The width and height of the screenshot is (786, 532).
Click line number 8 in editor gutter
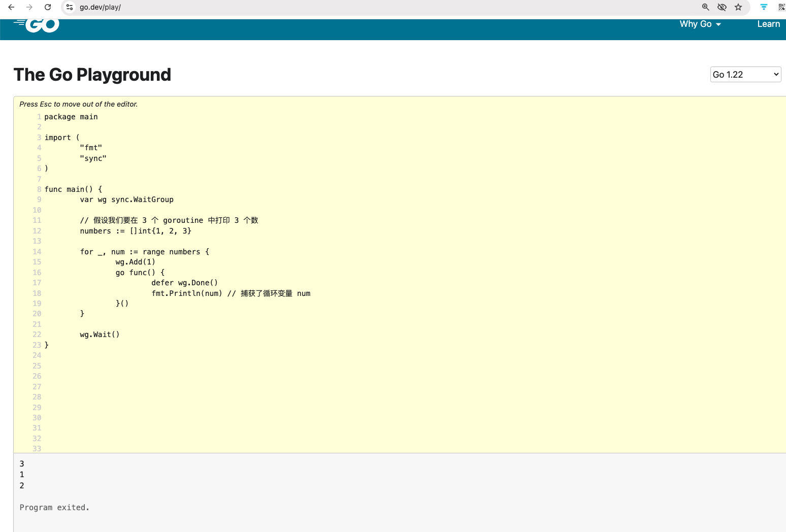click(39, 189)
